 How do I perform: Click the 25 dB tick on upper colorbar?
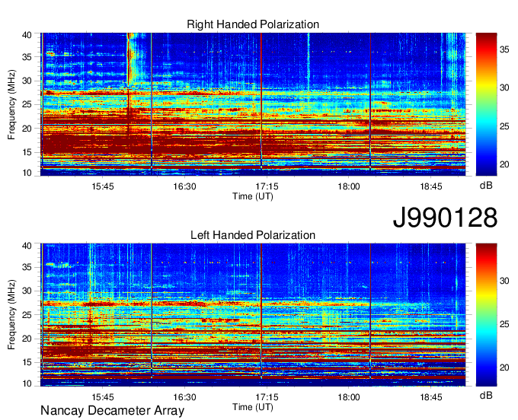pos(504,126)
